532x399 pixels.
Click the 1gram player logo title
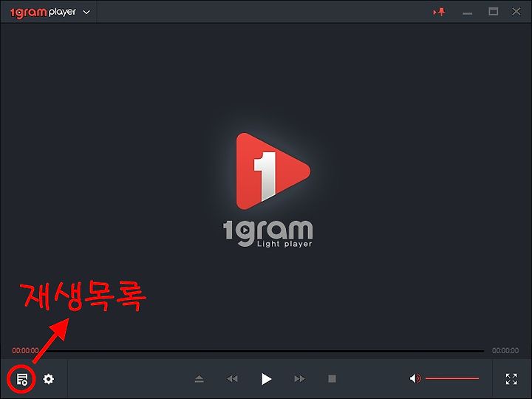(x=43, y=13)
